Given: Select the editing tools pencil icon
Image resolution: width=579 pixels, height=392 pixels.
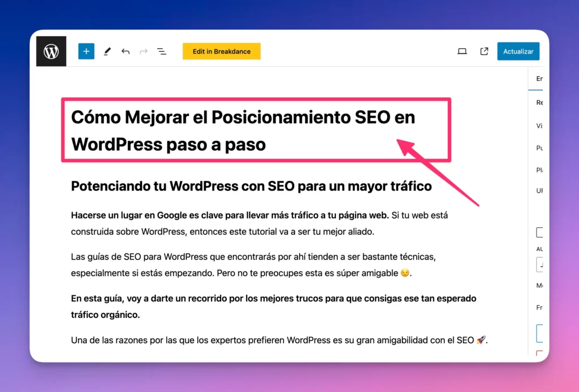Looking at the screenshot, I should tap(107, 51).
